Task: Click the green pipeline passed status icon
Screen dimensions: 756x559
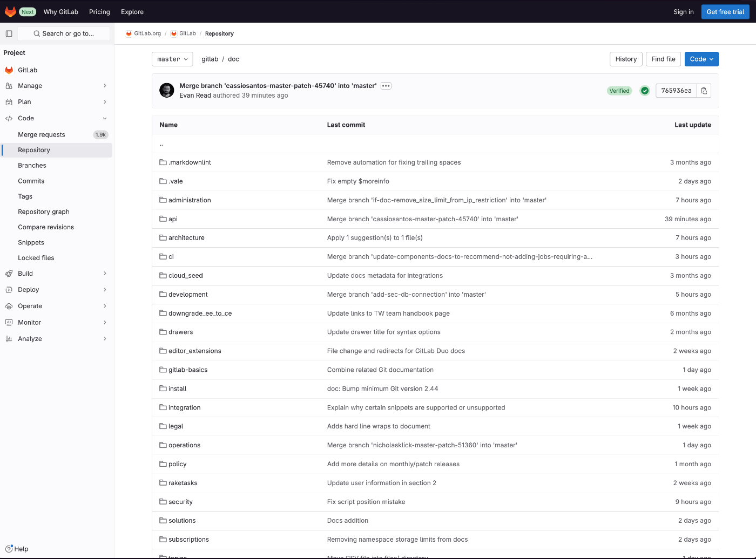Action: pos(645,91)
